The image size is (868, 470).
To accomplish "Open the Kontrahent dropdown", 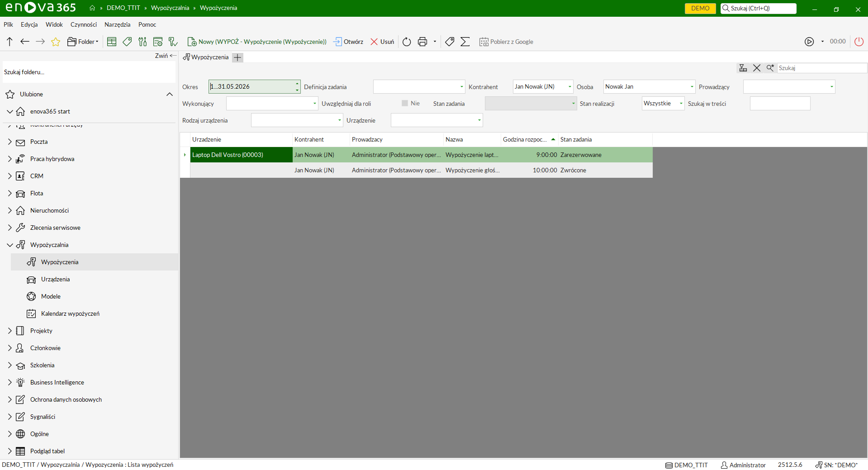I will click(x=569, y=87).
